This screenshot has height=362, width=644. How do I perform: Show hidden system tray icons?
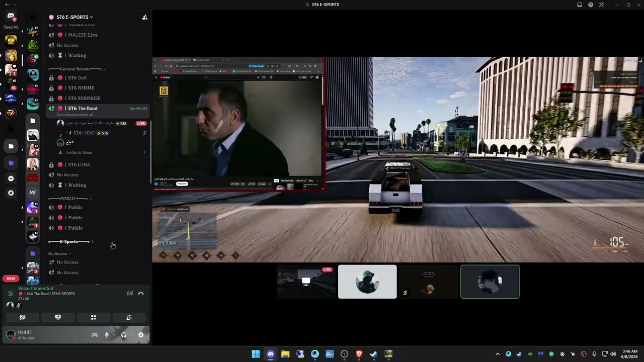click(498, 354)
